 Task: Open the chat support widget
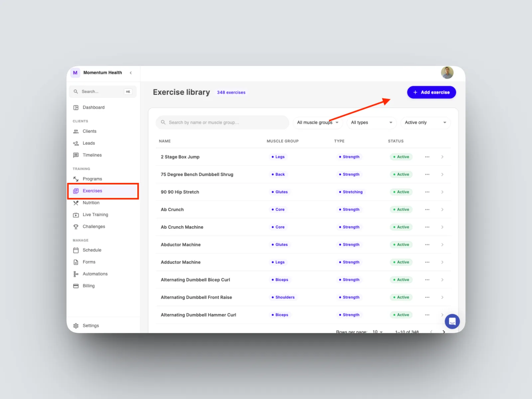(x=452, y=321)
